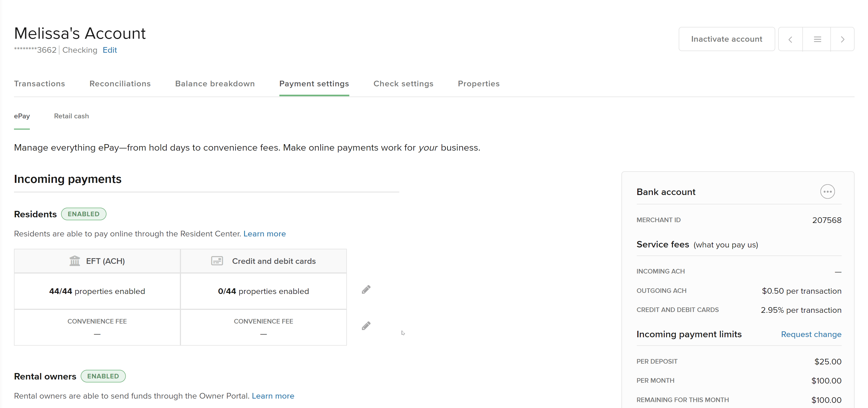Open the Check settings tab
Image resolution: width=868 pixels, height=408 pixels.
click(x=403, y=84)
